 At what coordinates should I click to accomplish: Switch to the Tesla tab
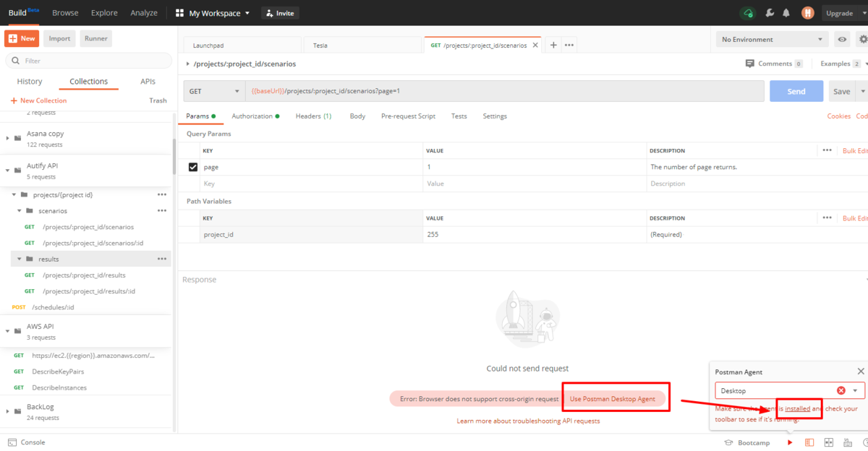click(x=362, y=45)
